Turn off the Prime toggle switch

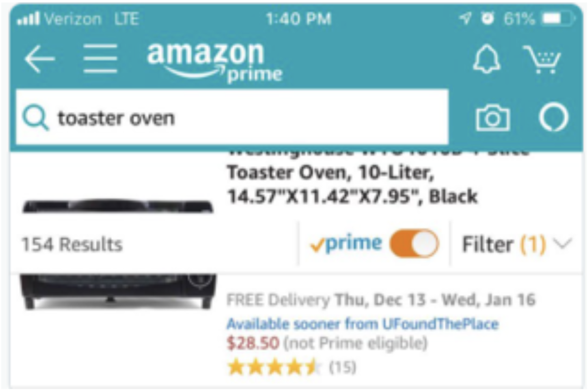click(x=414, y=244)
